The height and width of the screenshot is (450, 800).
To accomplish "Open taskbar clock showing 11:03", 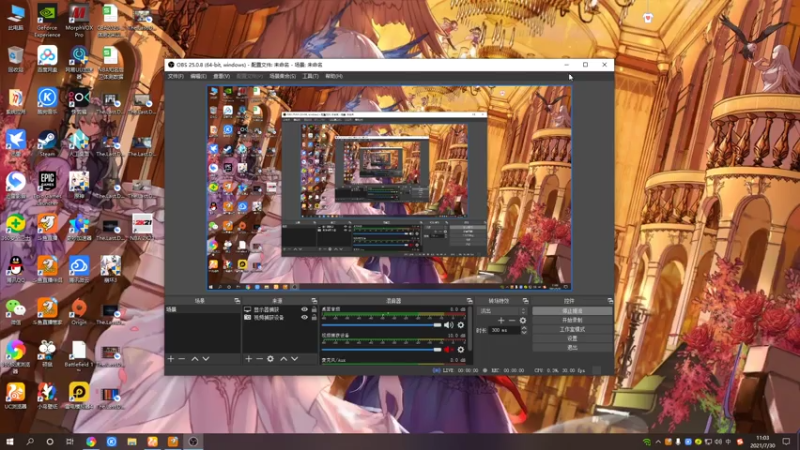I will pos(763,441).
